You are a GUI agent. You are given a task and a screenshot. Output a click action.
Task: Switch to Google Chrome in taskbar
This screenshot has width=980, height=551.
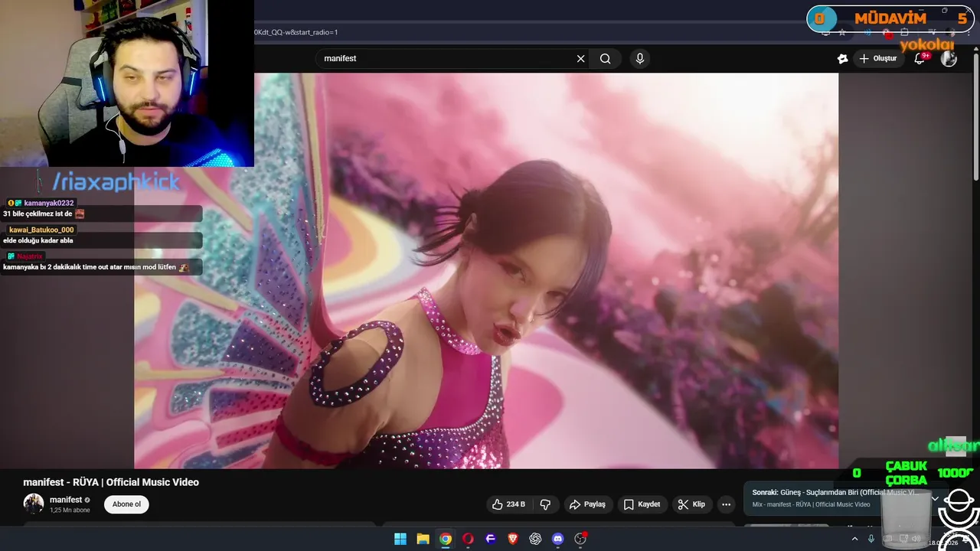[x=445, y=539]
